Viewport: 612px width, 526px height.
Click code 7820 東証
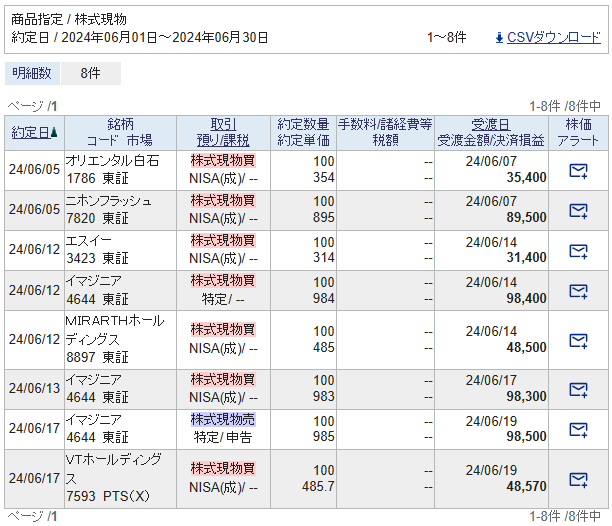(98, 219)
